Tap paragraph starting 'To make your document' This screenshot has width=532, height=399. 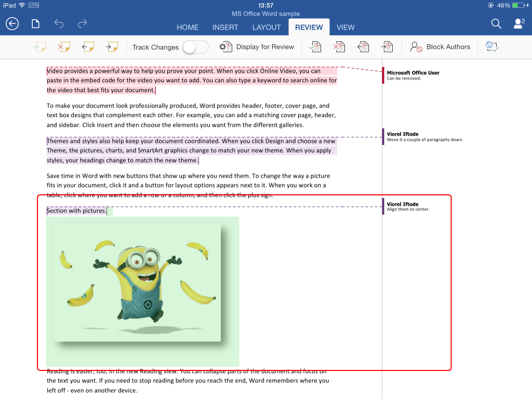[x=191, y=115]
